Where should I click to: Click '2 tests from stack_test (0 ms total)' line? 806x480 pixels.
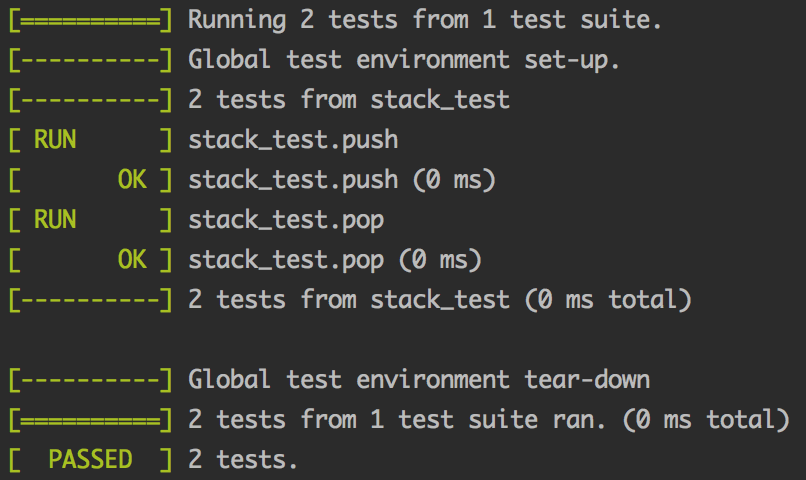coord(440,300)
